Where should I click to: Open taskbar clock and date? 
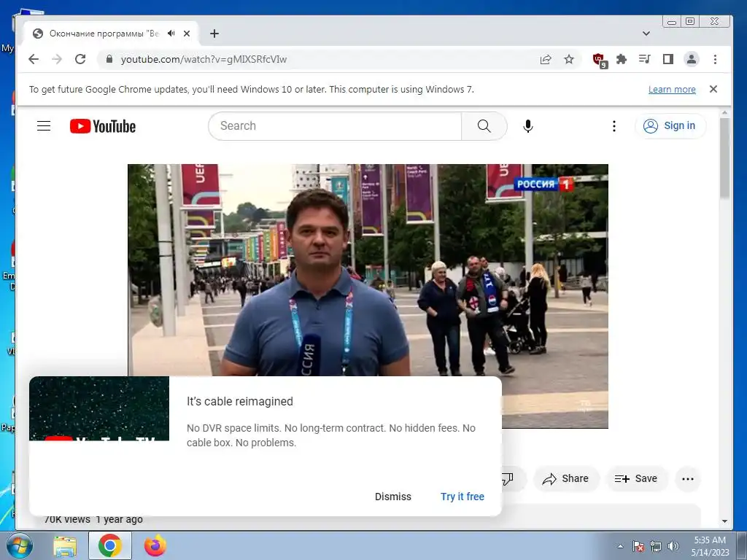pos(710,546)
